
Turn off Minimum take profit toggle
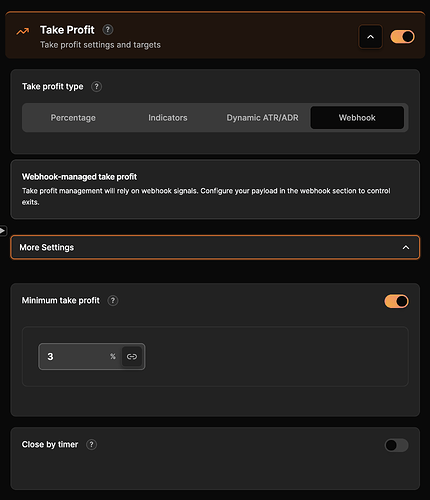click(396, 301)
